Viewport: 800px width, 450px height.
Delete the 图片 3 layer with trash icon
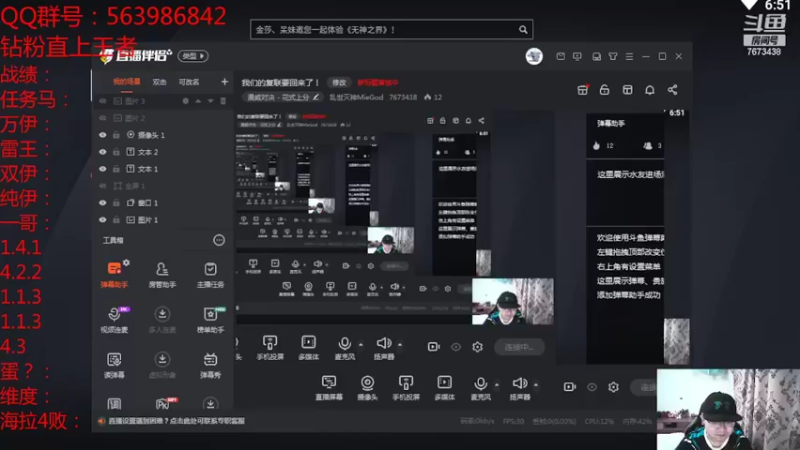click(x=223, y=101)
